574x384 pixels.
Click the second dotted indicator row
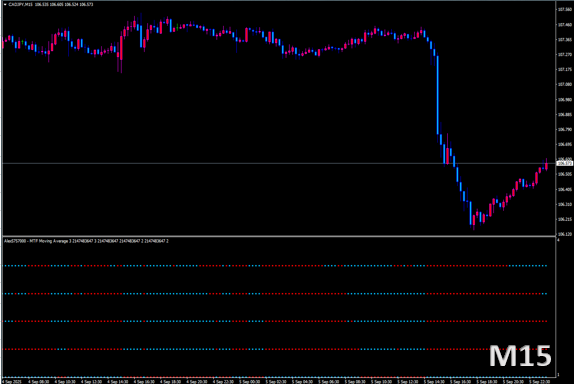tap(275, 294)
